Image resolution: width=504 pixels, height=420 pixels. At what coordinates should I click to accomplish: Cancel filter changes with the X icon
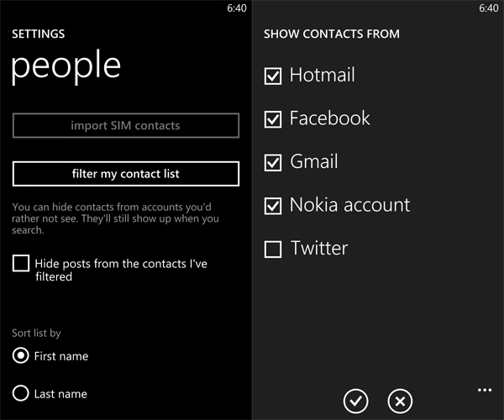(400, 401)
